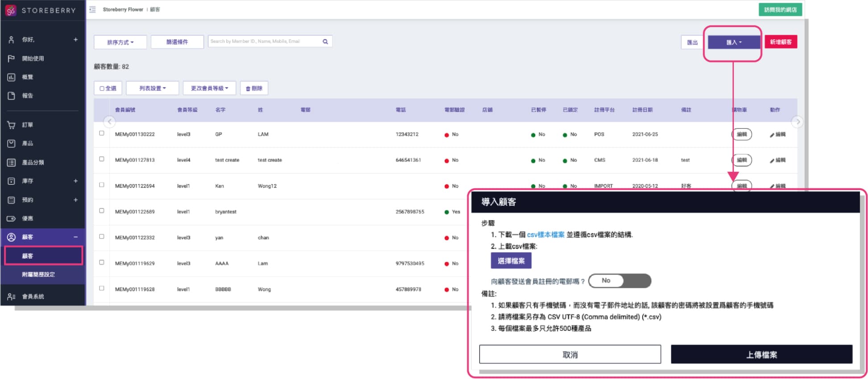
Task: Click 匯出 export button
Action: (692, 42)
